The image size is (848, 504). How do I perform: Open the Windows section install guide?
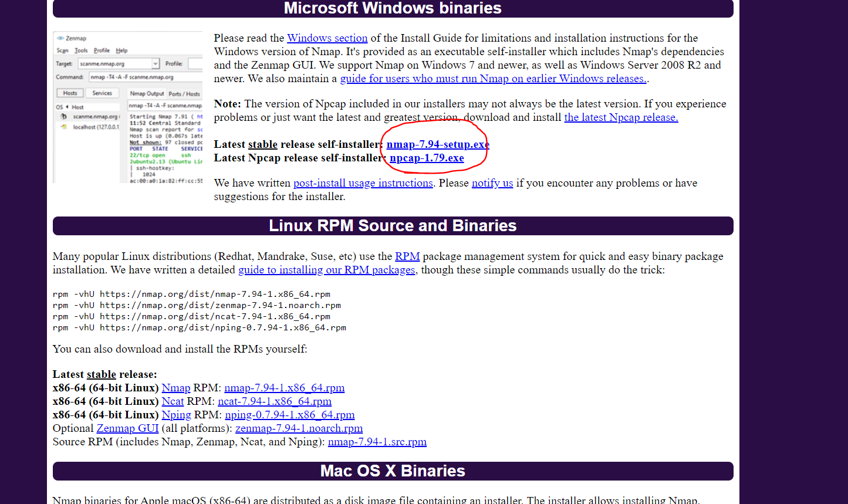tap(327, 38)
